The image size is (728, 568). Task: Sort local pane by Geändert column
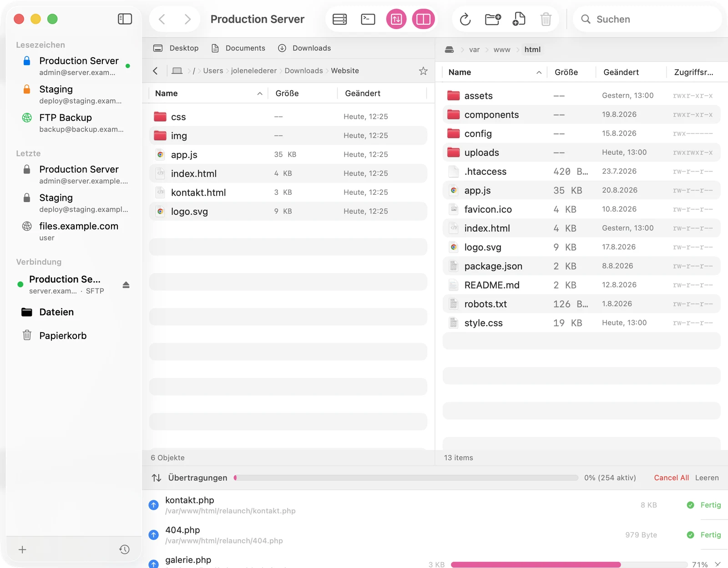coord(381,93)
